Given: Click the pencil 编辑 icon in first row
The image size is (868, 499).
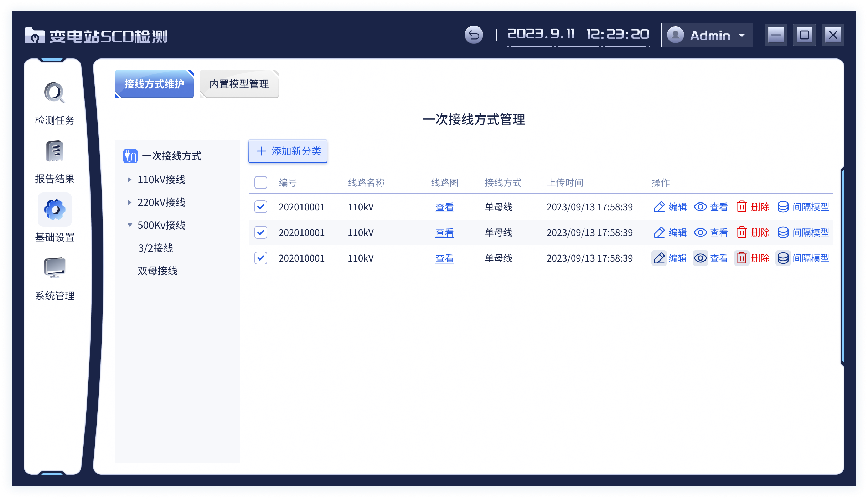Looking at the screenshot, I should point(659,207).
